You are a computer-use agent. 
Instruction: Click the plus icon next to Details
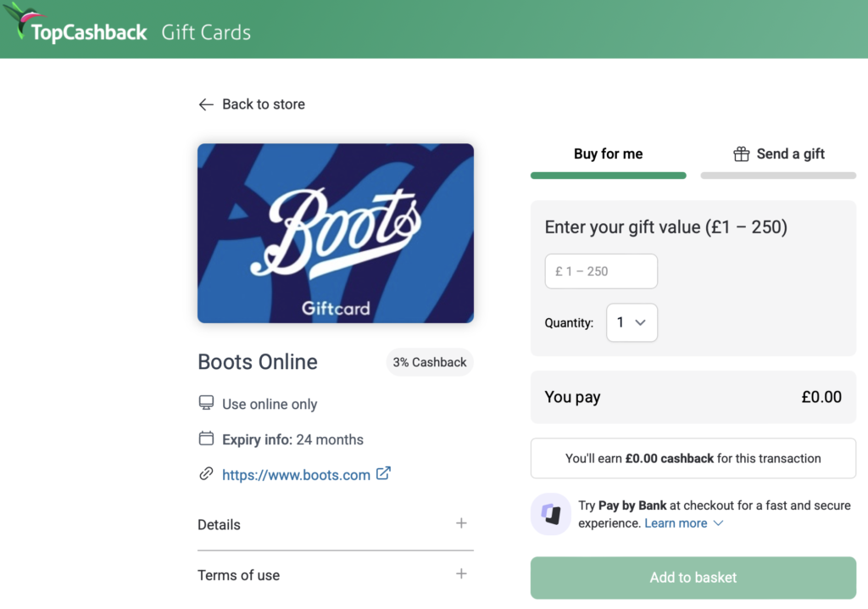461,523
